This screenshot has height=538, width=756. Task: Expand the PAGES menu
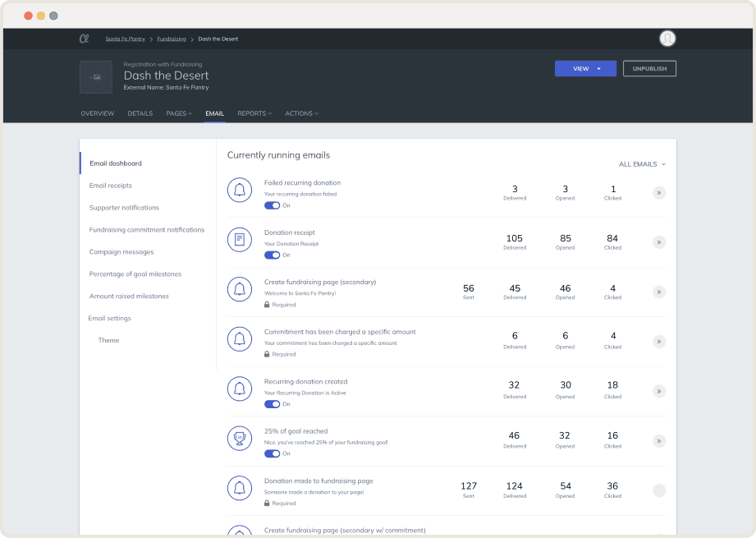179,113
